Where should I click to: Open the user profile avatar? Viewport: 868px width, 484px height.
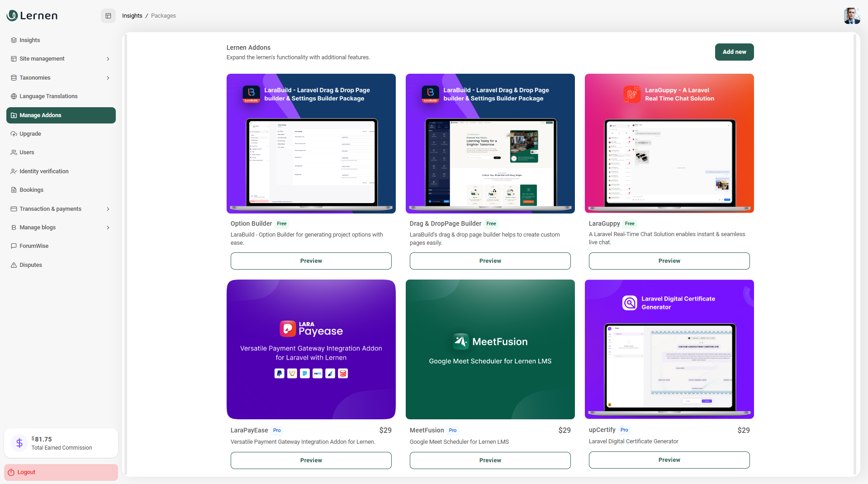coord(851,16)
